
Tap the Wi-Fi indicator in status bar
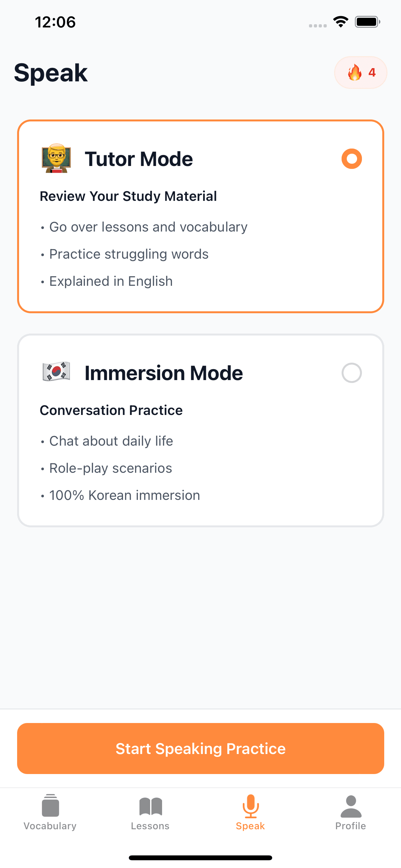[340, 22]
